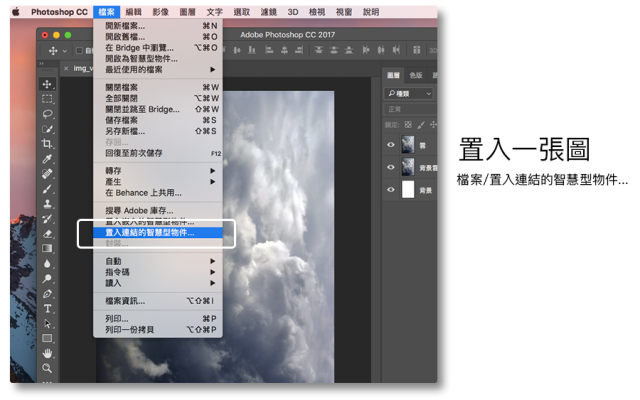Open the 正常 blend mode dropdown
This screenshot has width=640, height=400.
point(410,108)
